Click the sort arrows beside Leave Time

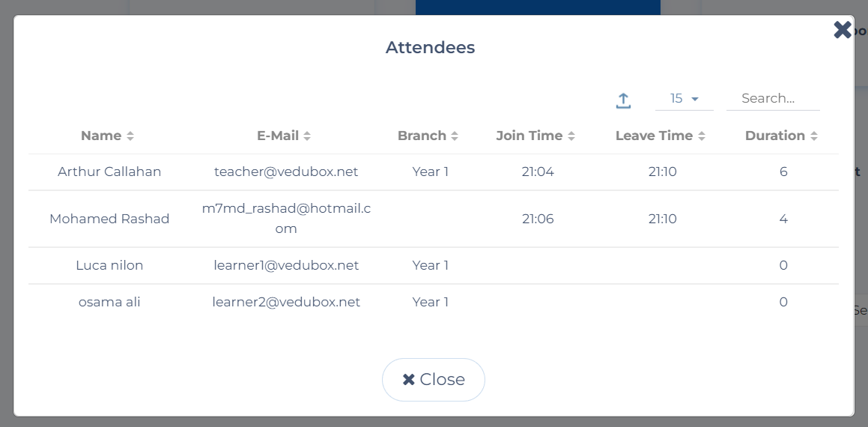[702, 136]
